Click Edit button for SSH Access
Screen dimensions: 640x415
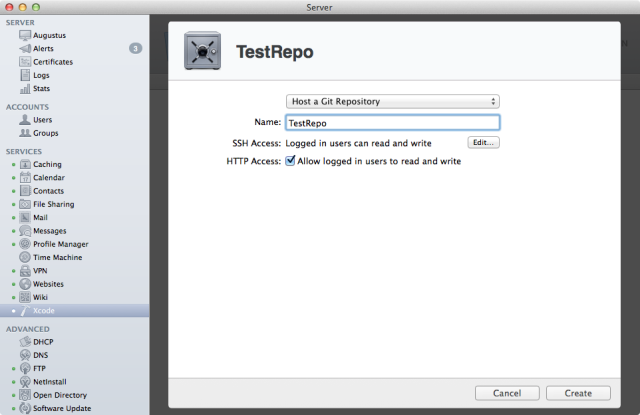(483, 142)
